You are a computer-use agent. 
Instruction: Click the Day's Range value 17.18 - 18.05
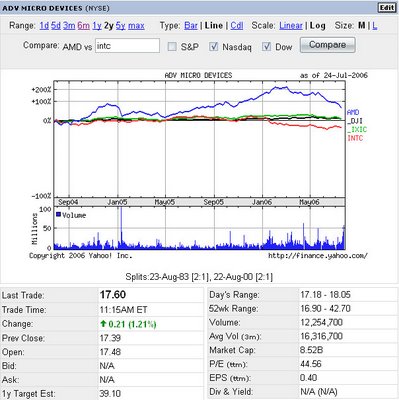pos(325,295)
